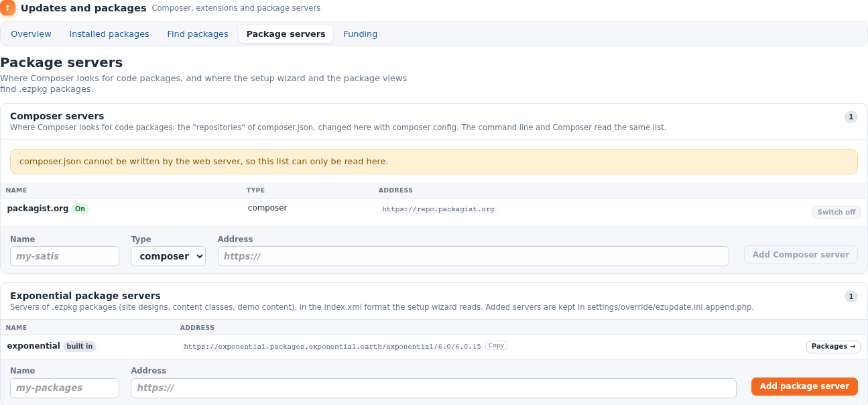Click the Exponential package servers count badge
Viewport: 868px width, 405px height.
coord(851,296)
